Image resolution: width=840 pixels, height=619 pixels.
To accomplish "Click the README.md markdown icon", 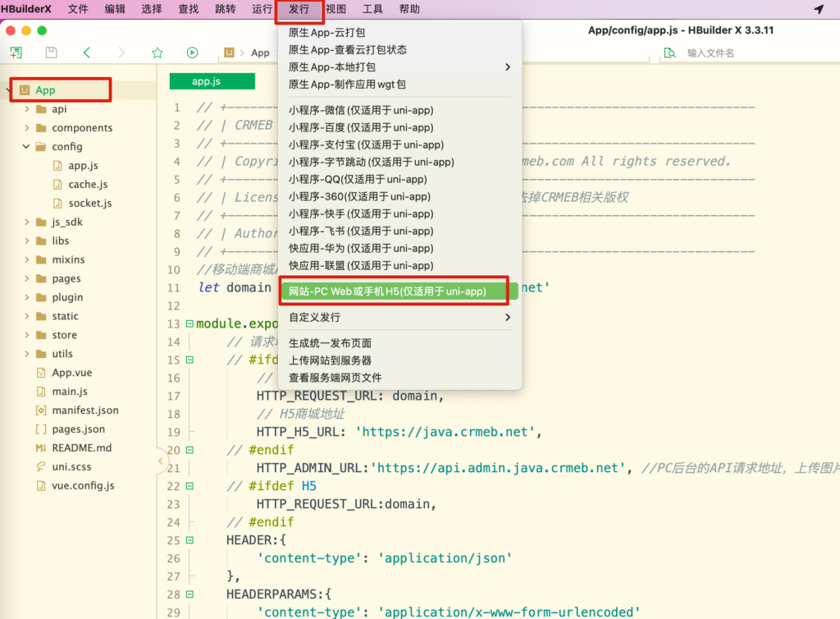I will (x=41, y=447).
